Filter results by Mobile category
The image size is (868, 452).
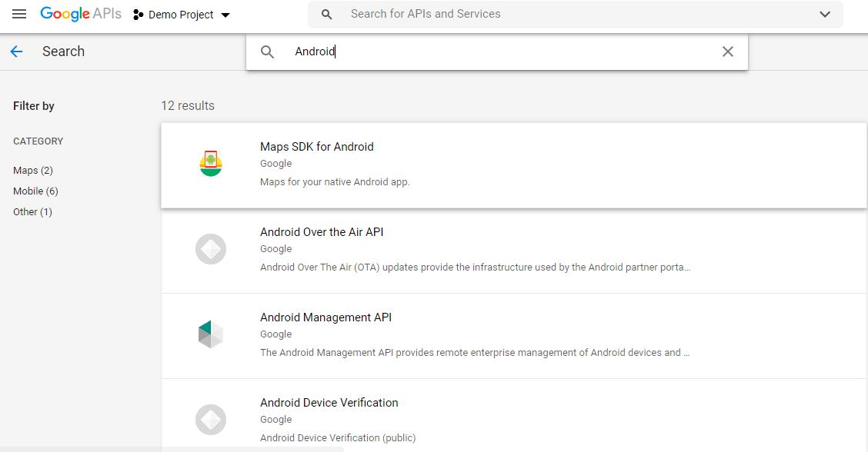(35, 191)
